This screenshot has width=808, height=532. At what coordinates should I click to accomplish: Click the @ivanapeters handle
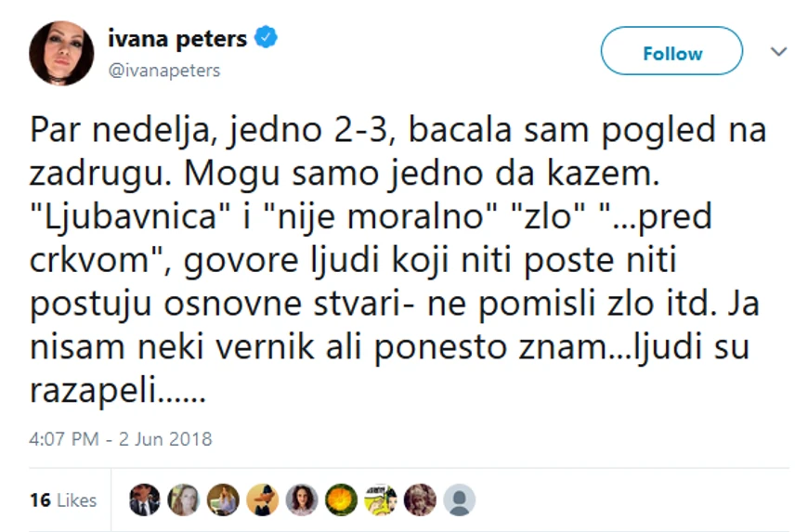point(164,71)
